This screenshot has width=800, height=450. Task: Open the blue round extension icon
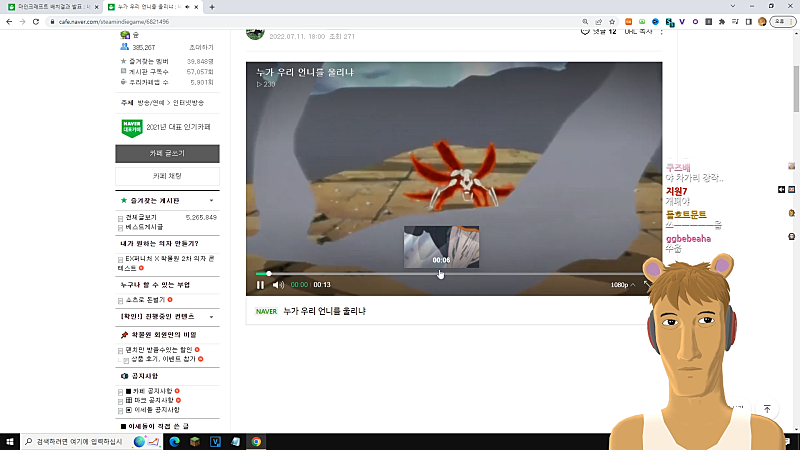coord(655,21)
